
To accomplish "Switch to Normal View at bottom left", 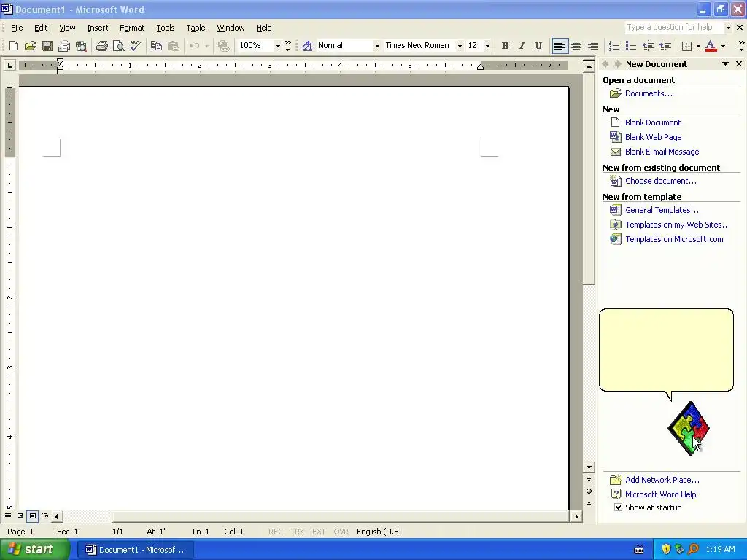I will pyautogui.click(x=8, y=516).
